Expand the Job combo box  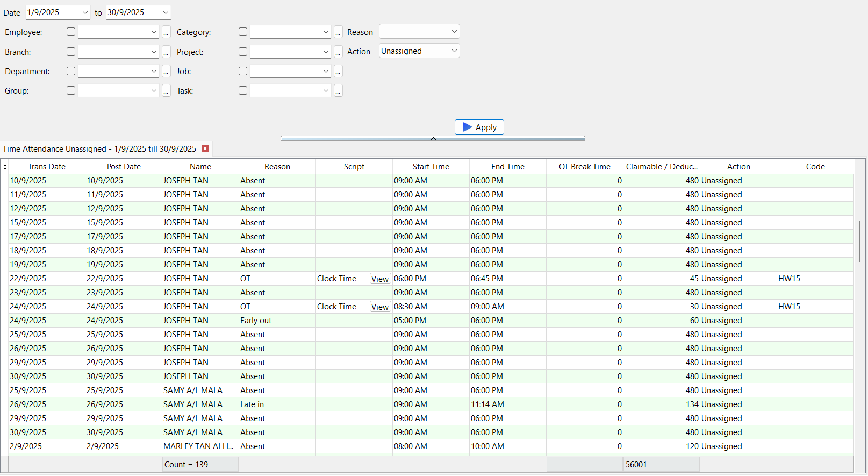coord(326,71)
